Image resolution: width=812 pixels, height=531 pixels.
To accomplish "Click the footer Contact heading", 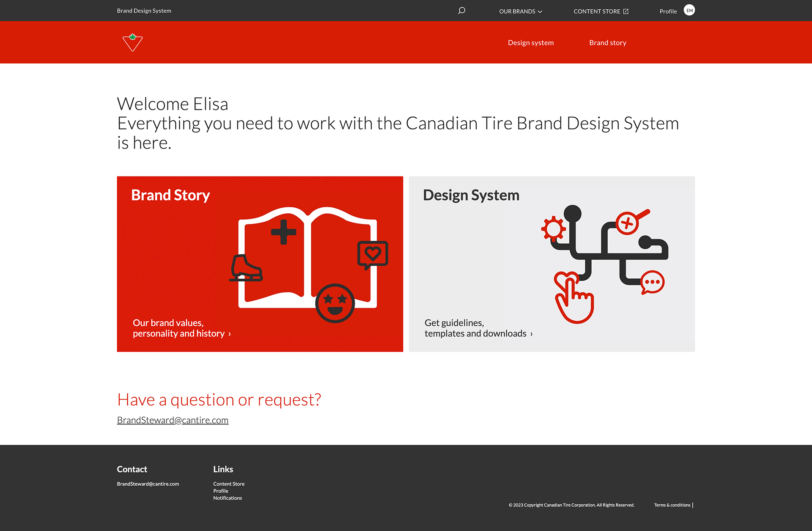I will pyautogui.click(x=132, y=469).
